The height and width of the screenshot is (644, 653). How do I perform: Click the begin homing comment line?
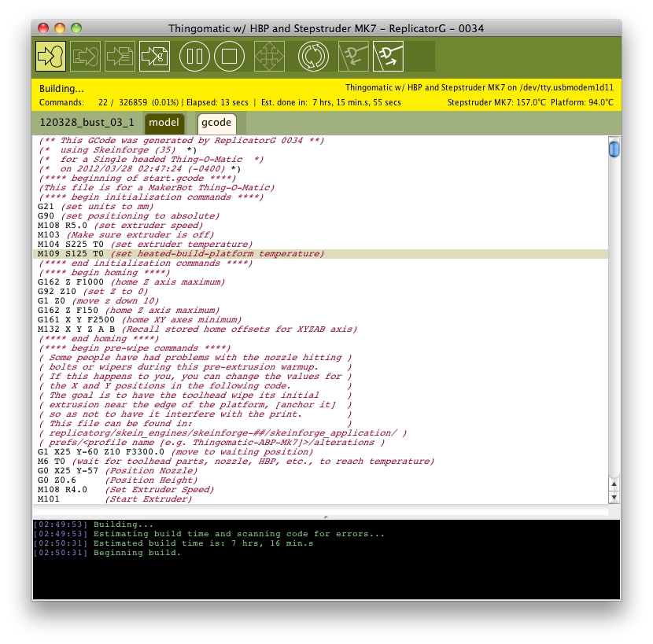tap(104, 273)
